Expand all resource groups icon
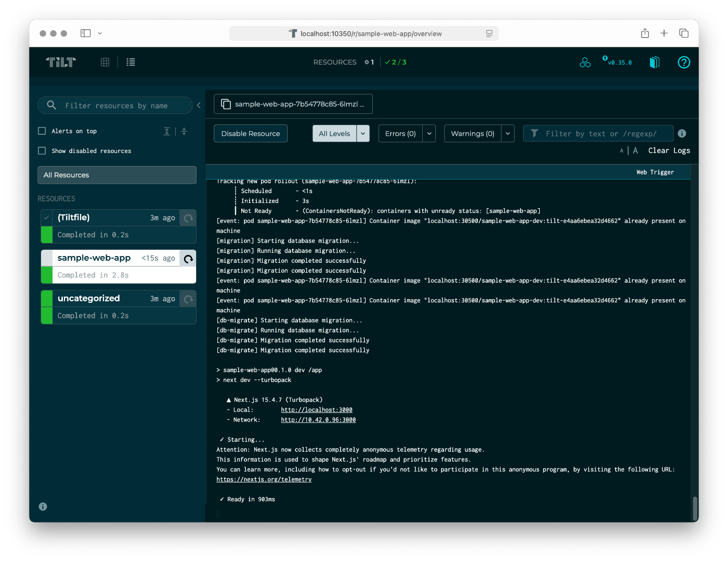This screenshot has width=728, height=561. (x=167, y=131)
